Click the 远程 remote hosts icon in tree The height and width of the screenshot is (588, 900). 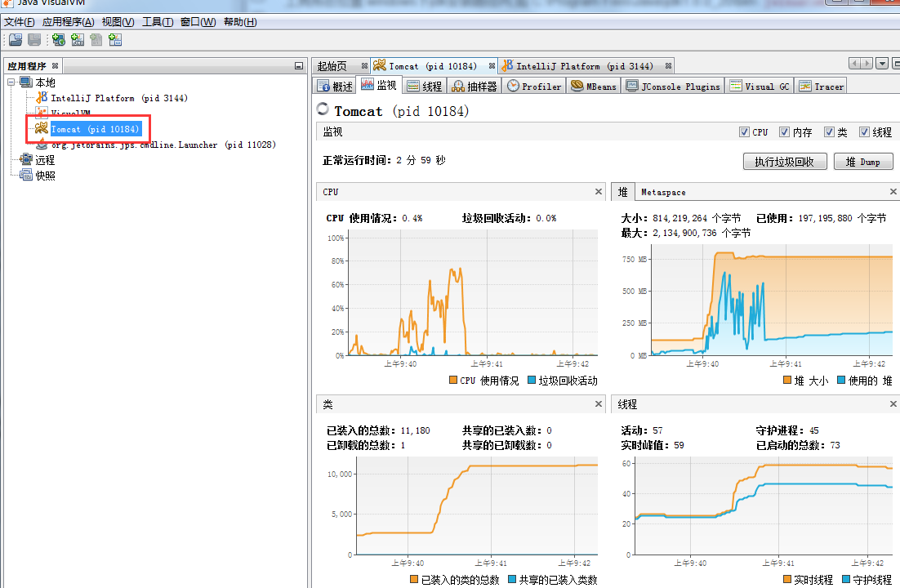pos(26,159)
